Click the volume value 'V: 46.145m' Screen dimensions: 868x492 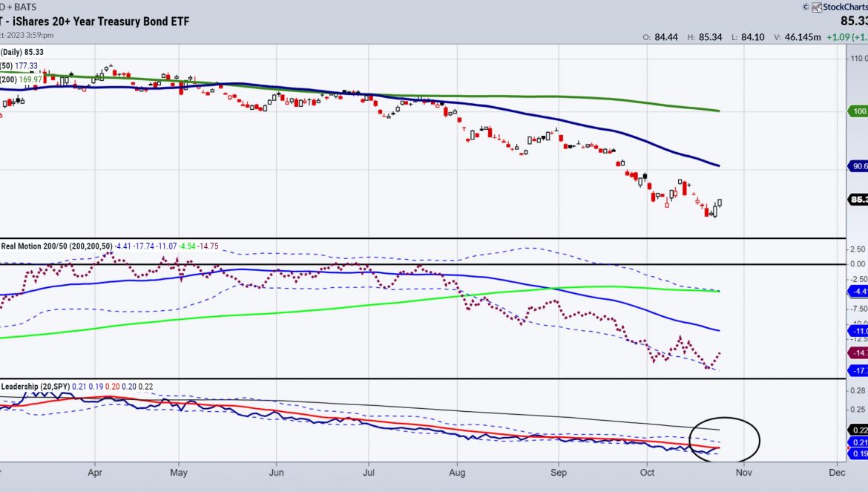[x=797, y=38]
